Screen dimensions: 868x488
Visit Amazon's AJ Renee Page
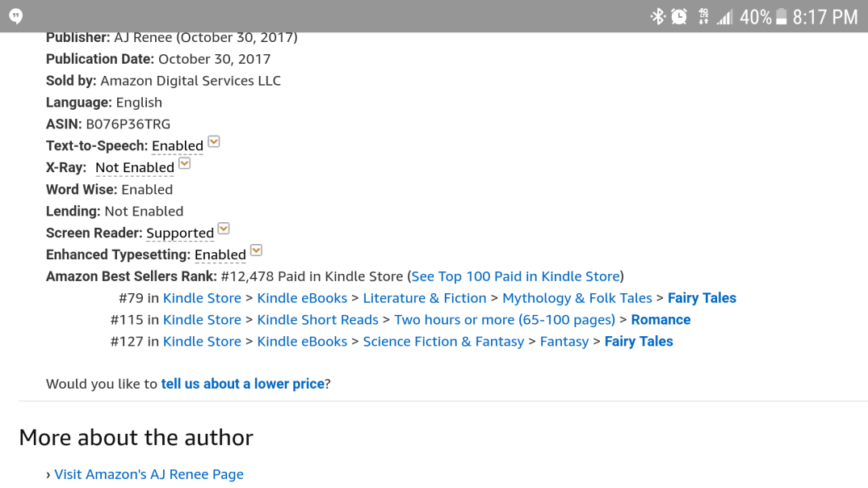point(149,474)
